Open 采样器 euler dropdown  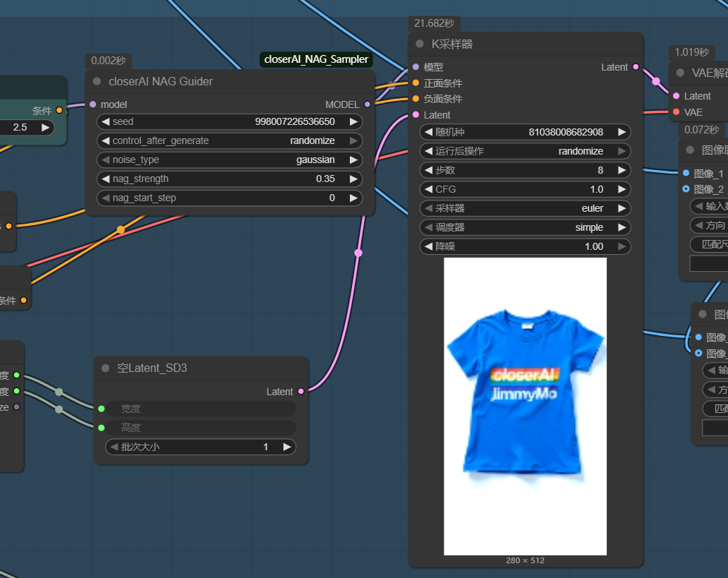525,208
